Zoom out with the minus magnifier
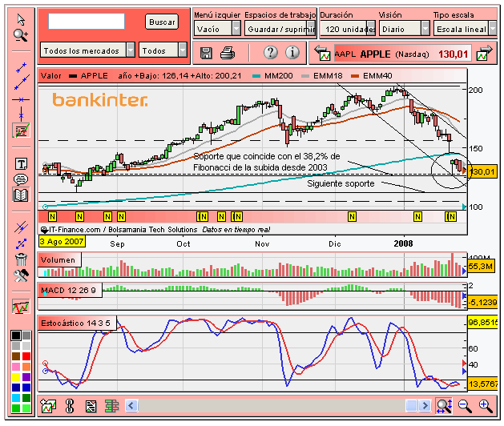Screen dimensions: 504x426 pos(465,406)
